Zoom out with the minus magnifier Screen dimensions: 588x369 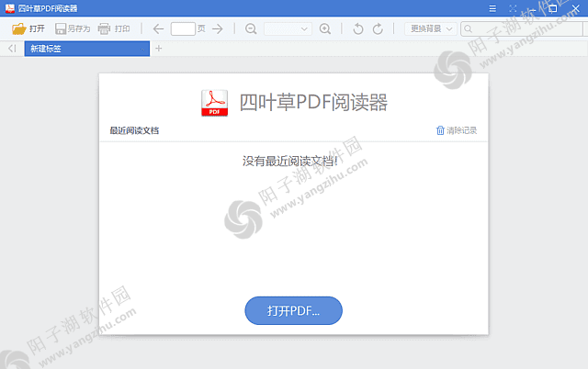coord(251,28)
